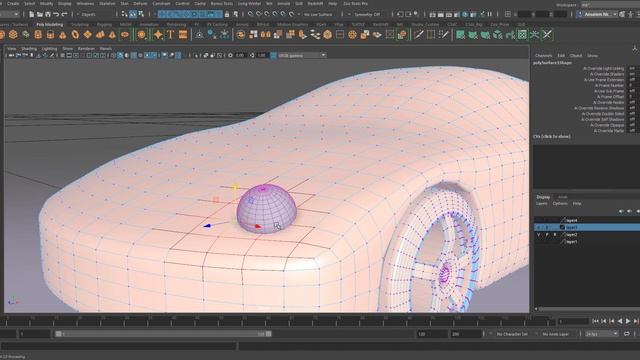Open the viewport Shading menu

[29, 49]
